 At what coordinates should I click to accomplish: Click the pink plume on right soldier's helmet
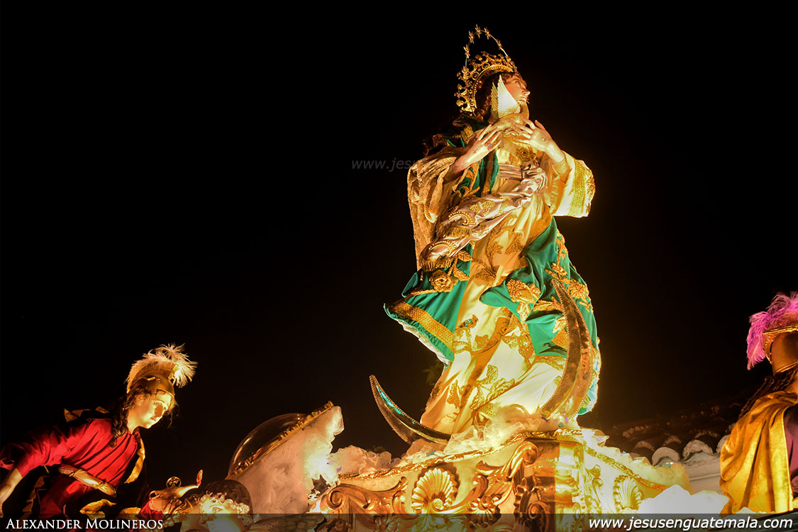pyautogui.click(x=770, y=323)
